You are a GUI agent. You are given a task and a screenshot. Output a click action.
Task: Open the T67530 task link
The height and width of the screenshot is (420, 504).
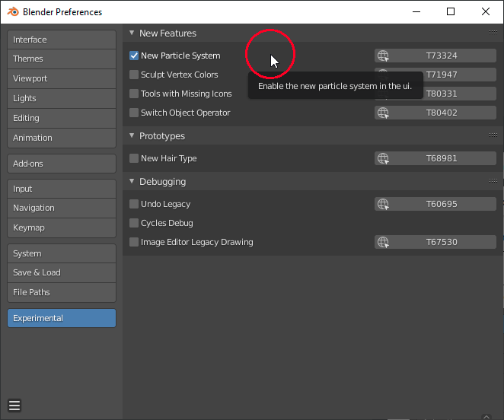(x=435, y=242)
